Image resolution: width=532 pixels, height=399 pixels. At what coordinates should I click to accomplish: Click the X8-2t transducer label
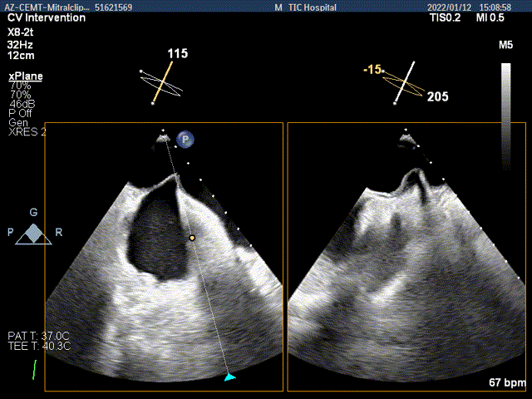point(20,28)
